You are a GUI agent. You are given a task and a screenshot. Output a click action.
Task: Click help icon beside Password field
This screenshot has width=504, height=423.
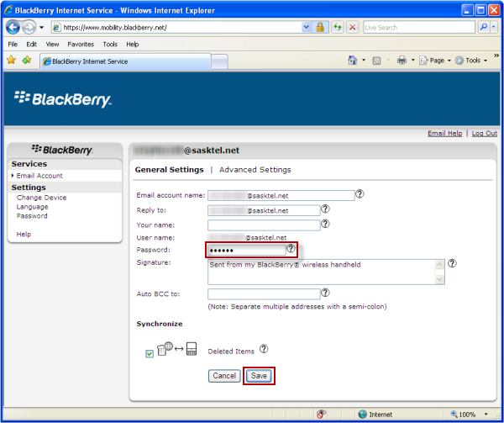tap(291, 248)
